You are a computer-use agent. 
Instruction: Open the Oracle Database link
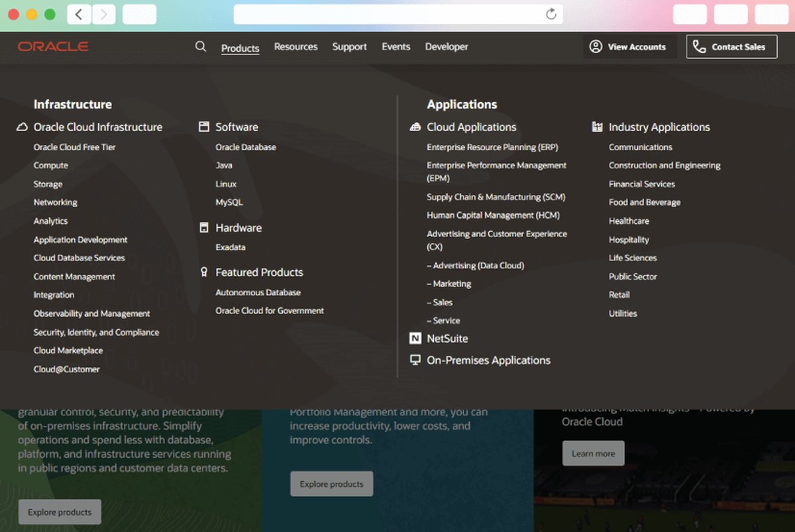(x=246, y=147)
